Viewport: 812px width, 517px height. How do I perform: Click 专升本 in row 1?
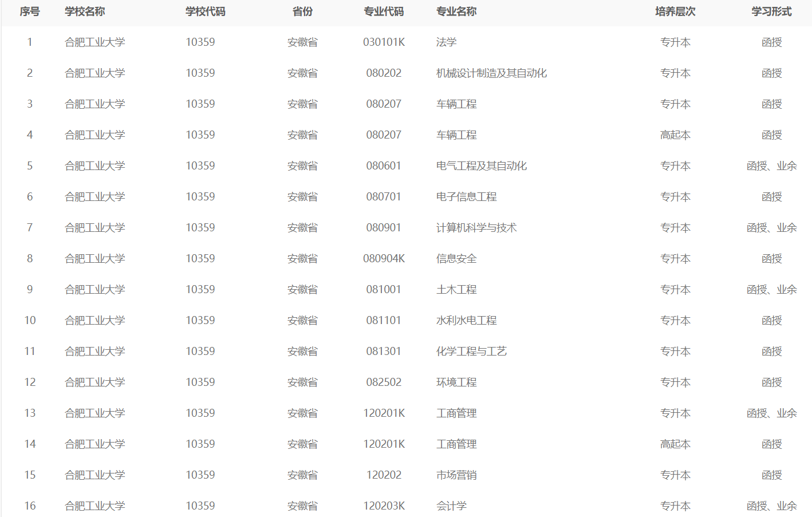[675, 42]
